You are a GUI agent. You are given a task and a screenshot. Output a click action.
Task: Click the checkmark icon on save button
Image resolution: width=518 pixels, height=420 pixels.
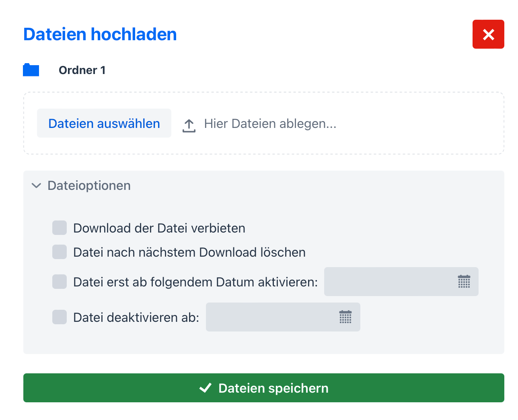(206, 388)
